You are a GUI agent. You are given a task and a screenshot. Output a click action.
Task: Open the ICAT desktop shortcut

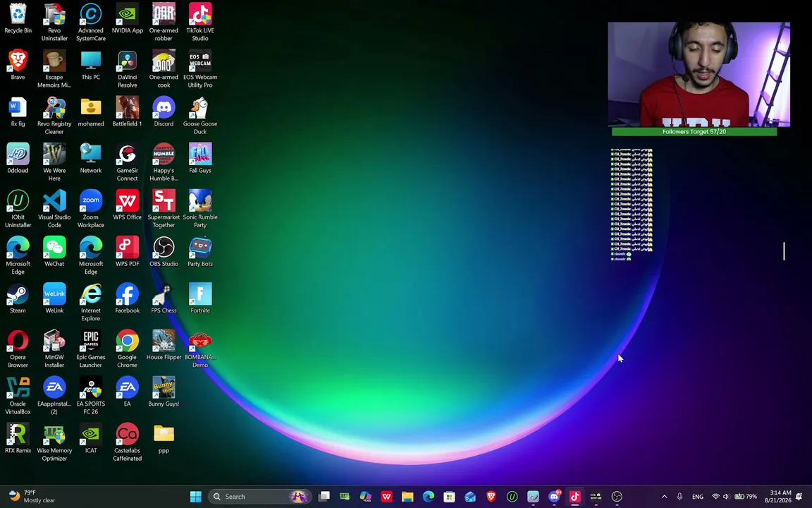point(91,439)
